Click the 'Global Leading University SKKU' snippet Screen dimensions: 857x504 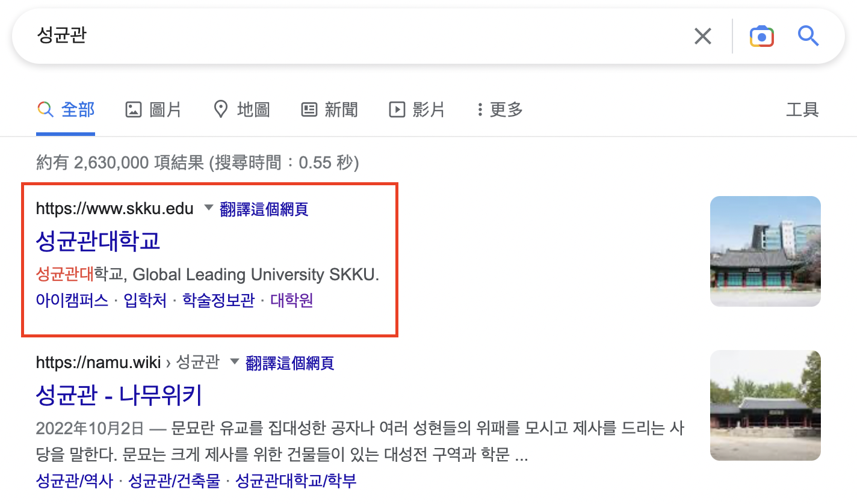coord(256,275)
